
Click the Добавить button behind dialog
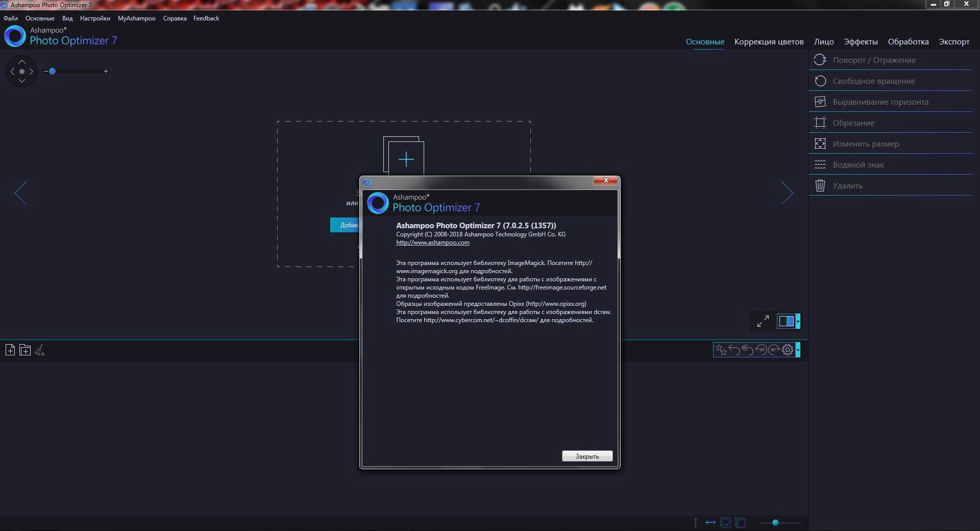(345, 225)
